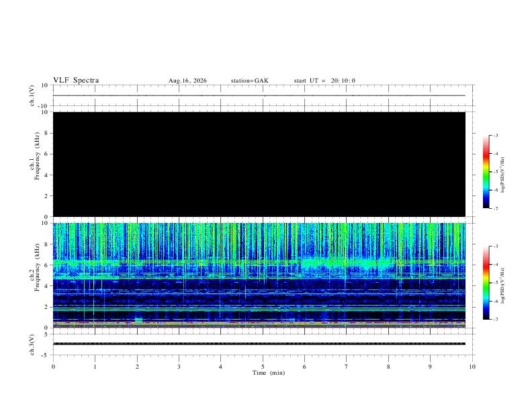The height and width of the screenshot is (411, 532).
Task: Click the lower PSD color scale bar
Action: click(x=486, y=283)
